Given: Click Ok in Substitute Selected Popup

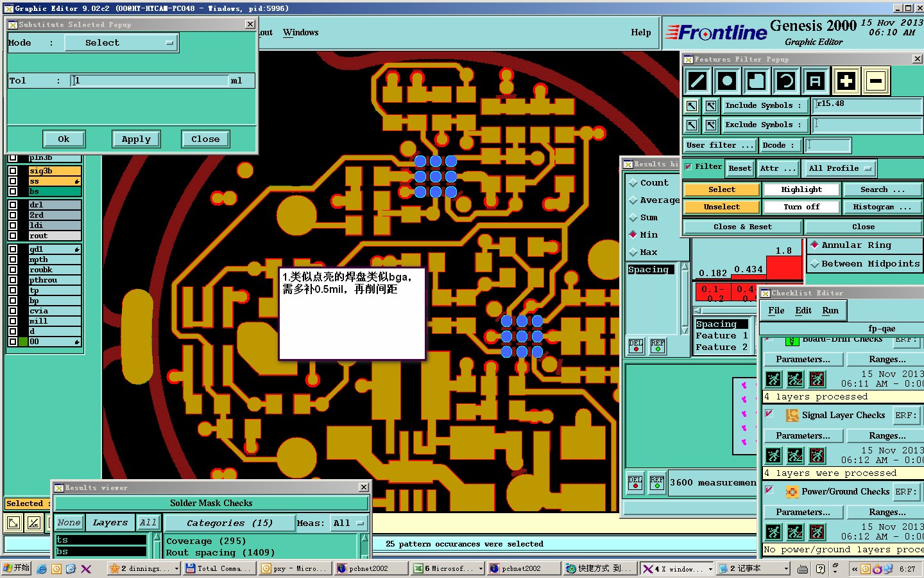Looking at the screenshot, I should 64,139.
